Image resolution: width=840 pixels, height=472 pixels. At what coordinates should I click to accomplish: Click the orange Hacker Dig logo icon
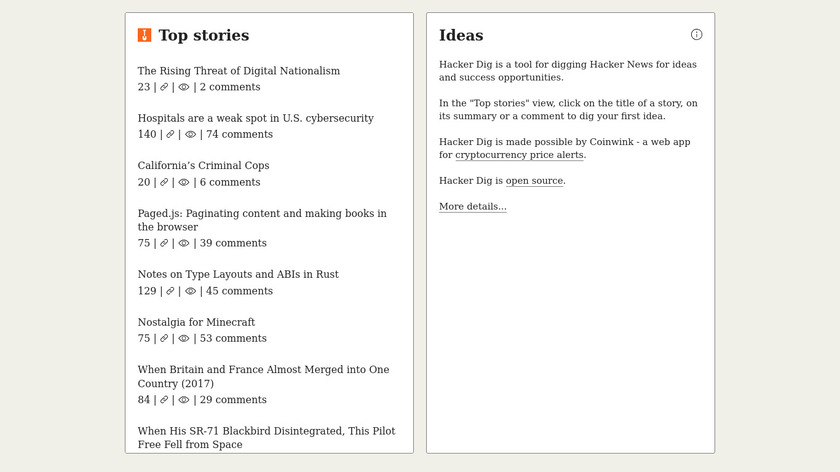coord(145,35)
